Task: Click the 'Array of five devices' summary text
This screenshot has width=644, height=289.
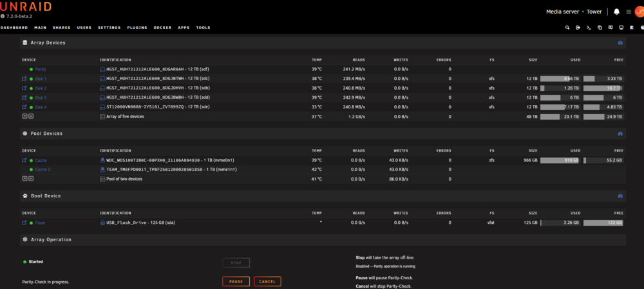Action: [x=126, y=117]
